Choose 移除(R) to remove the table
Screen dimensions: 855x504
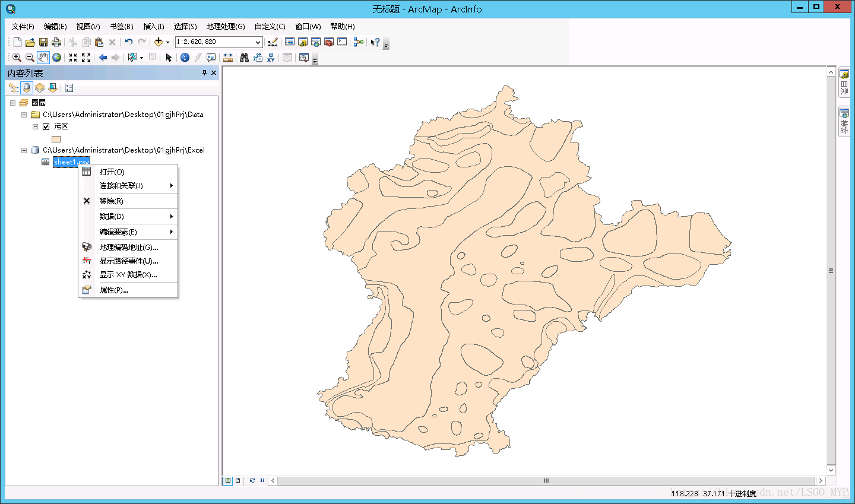(128, 201)
